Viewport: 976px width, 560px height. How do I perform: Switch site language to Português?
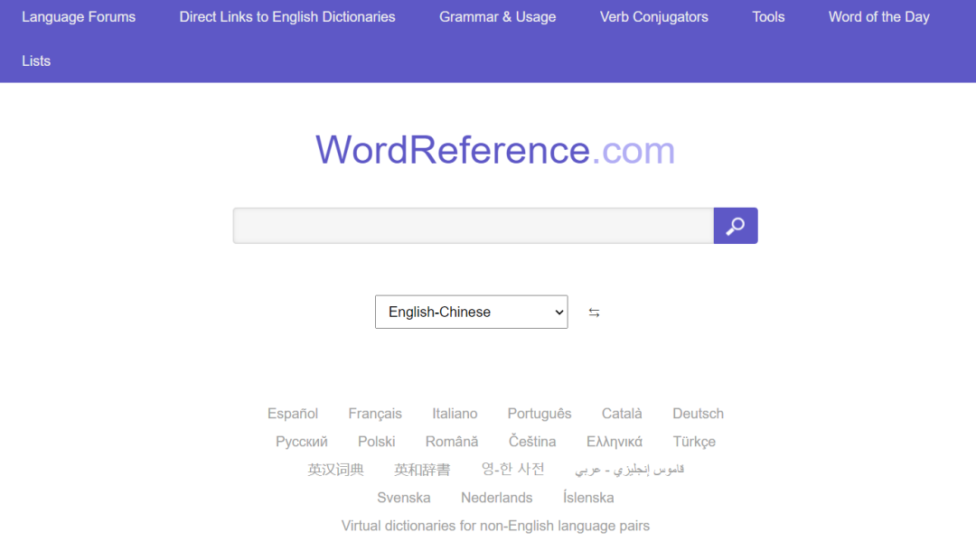(539, 414)
